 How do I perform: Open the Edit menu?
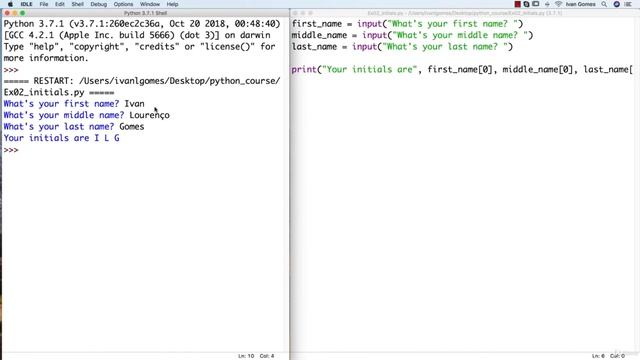pyautogui.click(x=60, y=4)
